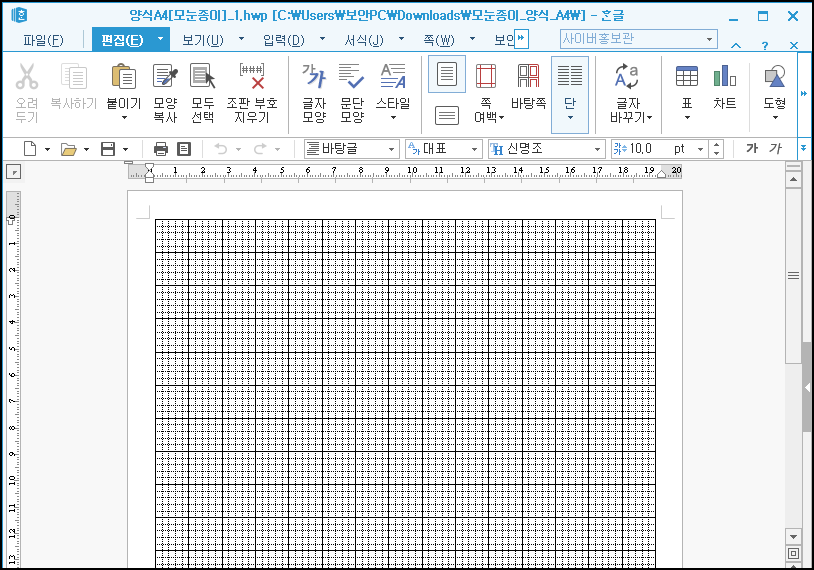Click the font size stepper arrows
The width and height of the screenshot is (814, 570).
tap(716, 149)
